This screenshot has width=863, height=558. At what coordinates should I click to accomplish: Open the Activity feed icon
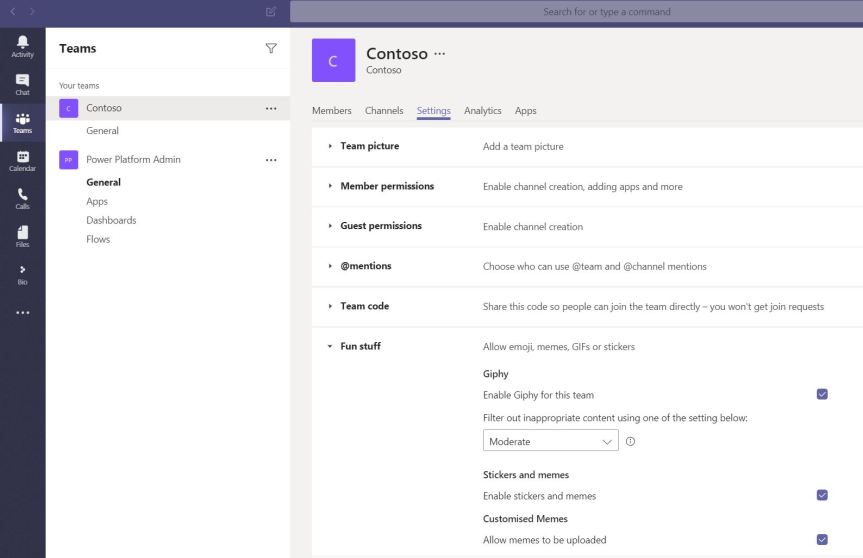[22, 46]
